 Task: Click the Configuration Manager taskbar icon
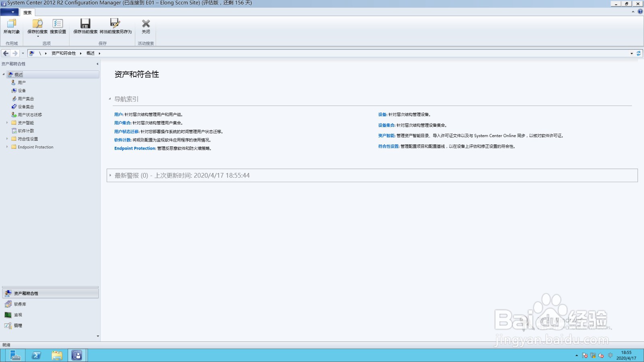[x=77, y=355]
